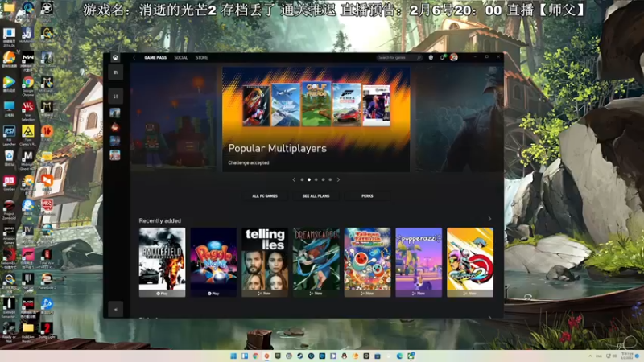Open the Windows Start menu

[x=233, y=356]
